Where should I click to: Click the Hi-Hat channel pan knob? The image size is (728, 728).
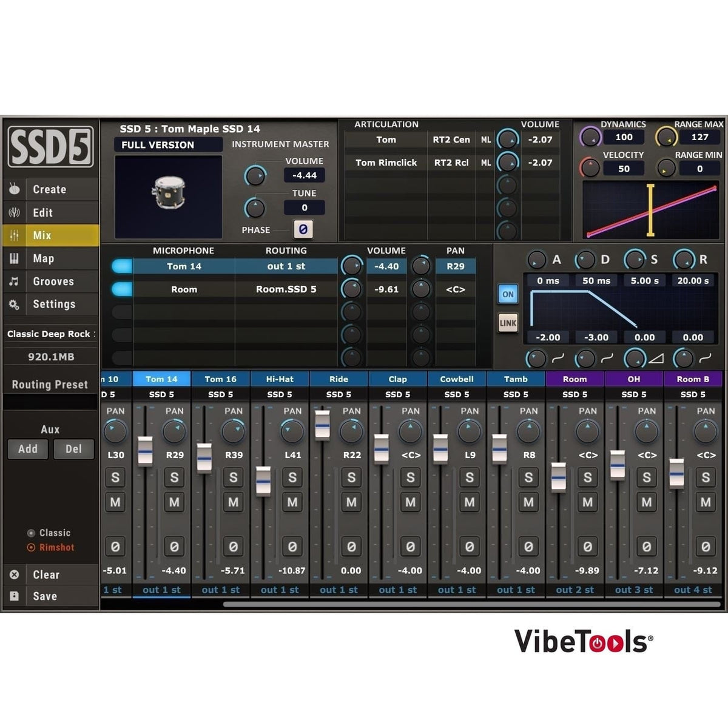(x=292, y=432)
